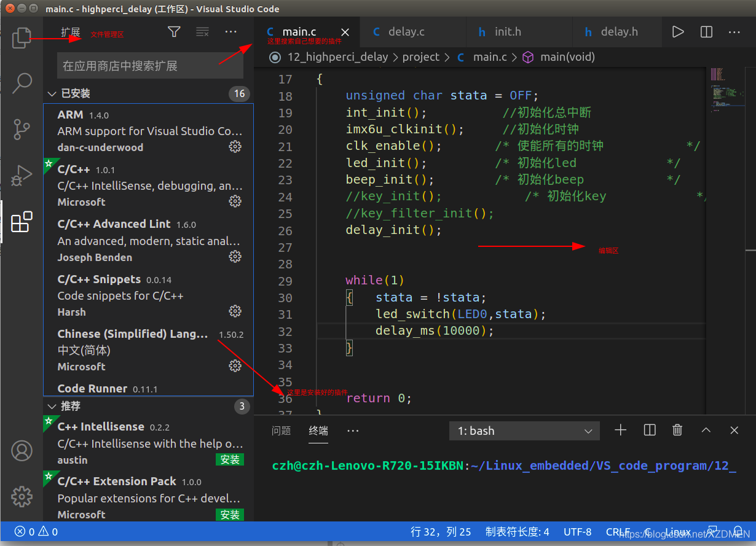Close the terminal panel
Screen dimensions: 756x546
pyautogui.click(x=734, y=431)
